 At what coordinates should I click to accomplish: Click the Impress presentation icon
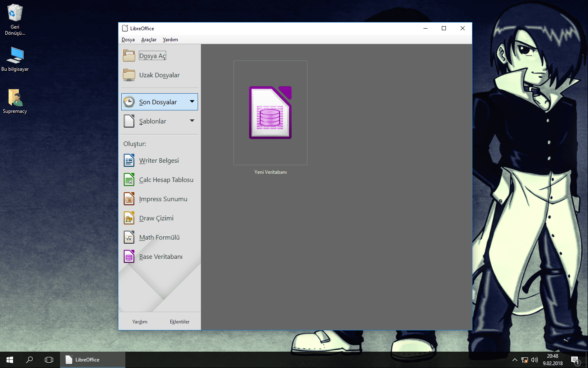129,199
